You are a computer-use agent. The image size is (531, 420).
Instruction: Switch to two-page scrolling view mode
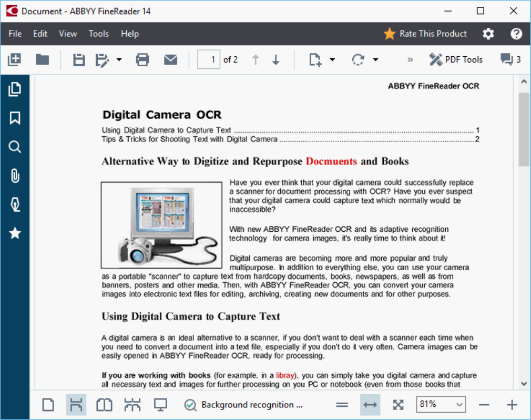pos(132,405)
